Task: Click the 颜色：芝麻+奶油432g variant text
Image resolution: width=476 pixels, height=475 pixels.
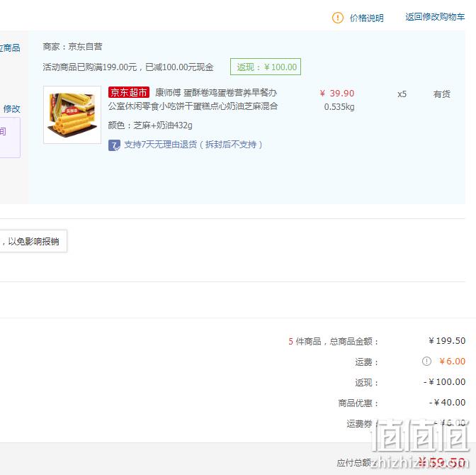Action: pyautogui.click(x=150, y=125)
